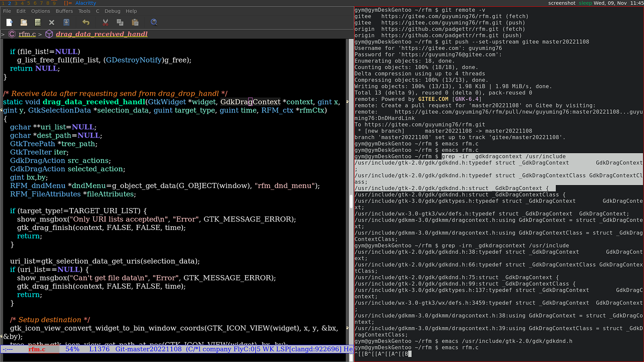The height and width of the screenshot is (362, 644).
Task: Copy text with the copy toolbar icon
Action: coord(119,22)
